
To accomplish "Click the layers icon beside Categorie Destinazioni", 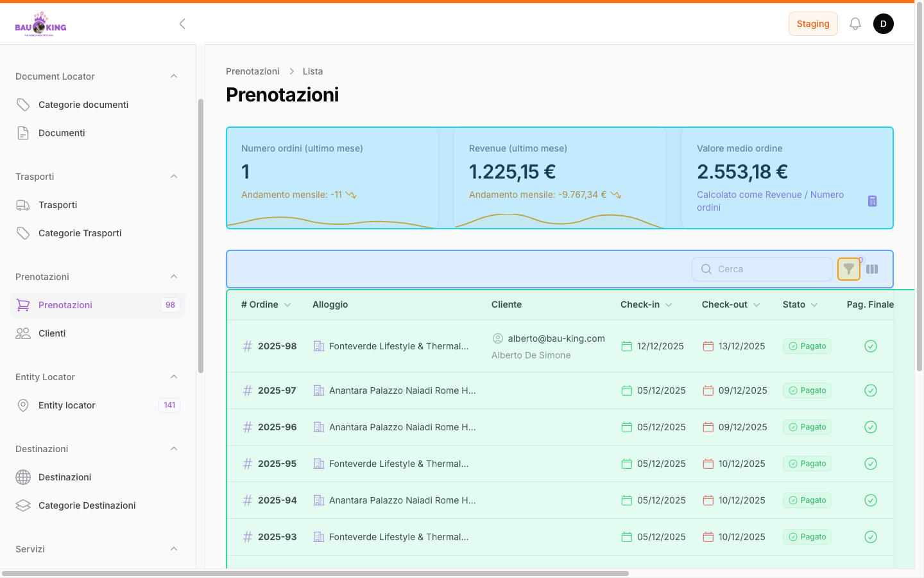I will tap(23, 505).
